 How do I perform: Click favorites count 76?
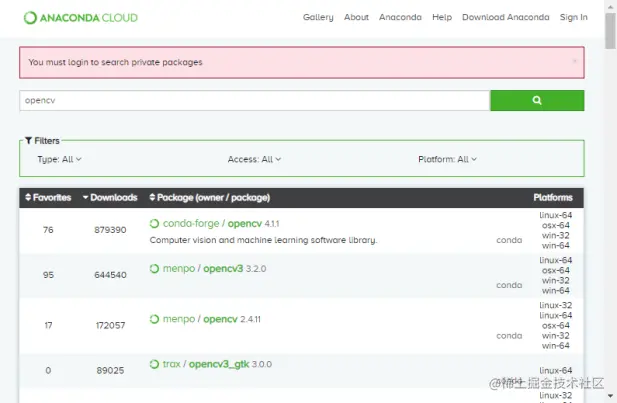click(48, 230)
